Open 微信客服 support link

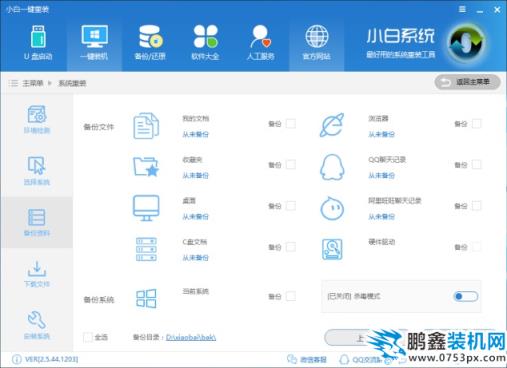pyautogui.click(x=307, y=359)
